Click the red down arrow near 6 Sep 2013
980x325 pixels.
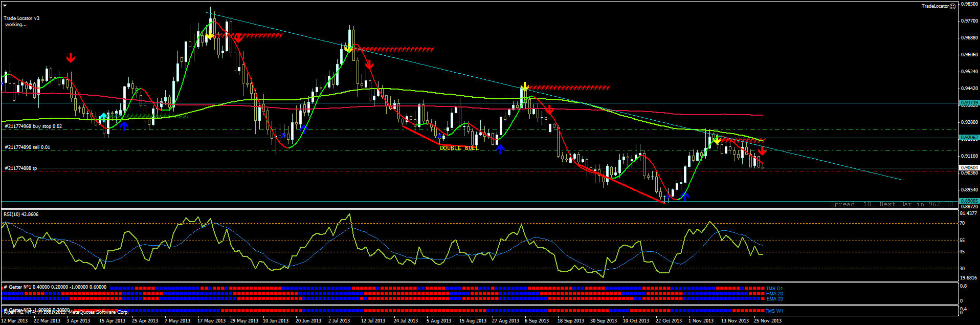549,110
